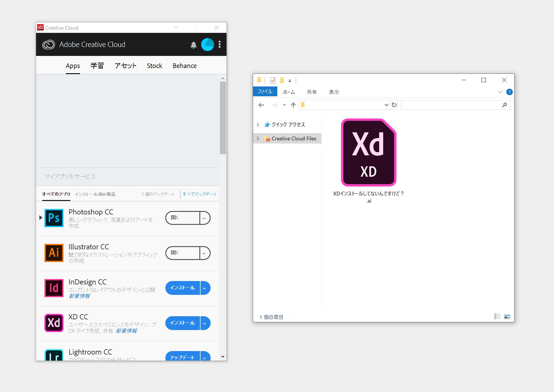Go back in the Explorer window
This screenshot has height=392, width=554.
coord(261,105)
